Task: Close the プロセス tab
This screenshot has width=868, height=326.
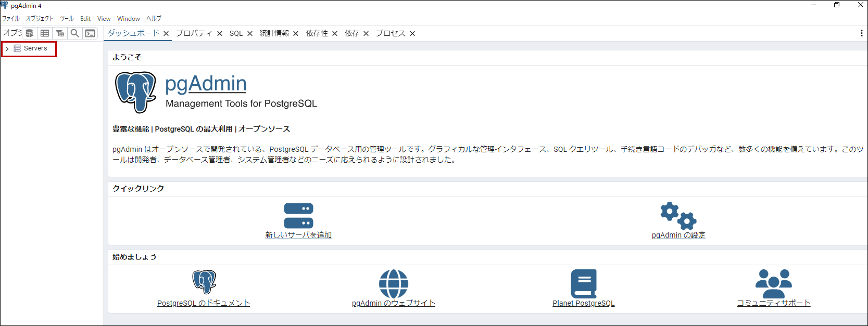Action: pyautogui.click(x=412, y=33)
